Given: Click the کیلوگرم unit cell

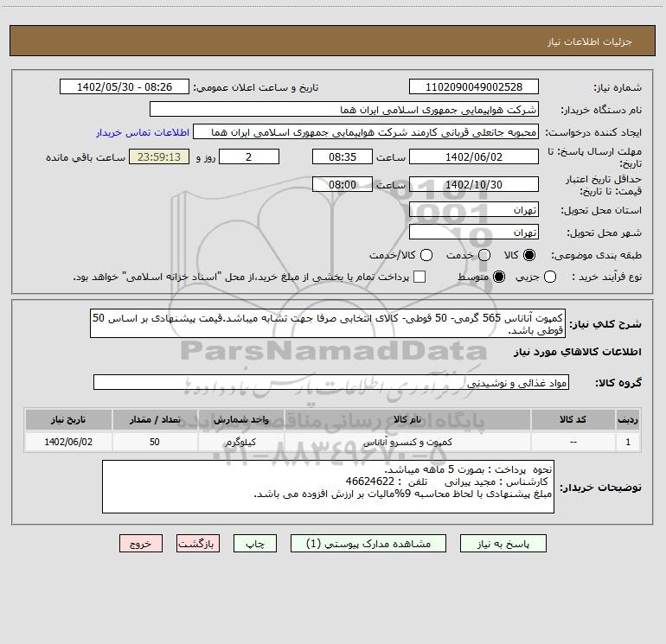Looking at the screenshot, I should click(x=240, y=442).
